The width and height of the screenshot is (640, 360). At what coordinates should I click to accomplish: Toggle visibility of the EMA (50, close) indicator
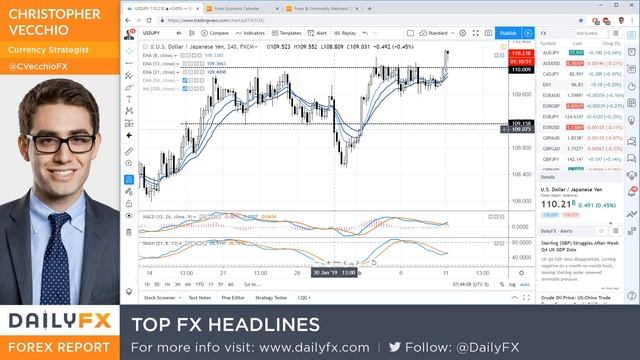pos(185,80)
